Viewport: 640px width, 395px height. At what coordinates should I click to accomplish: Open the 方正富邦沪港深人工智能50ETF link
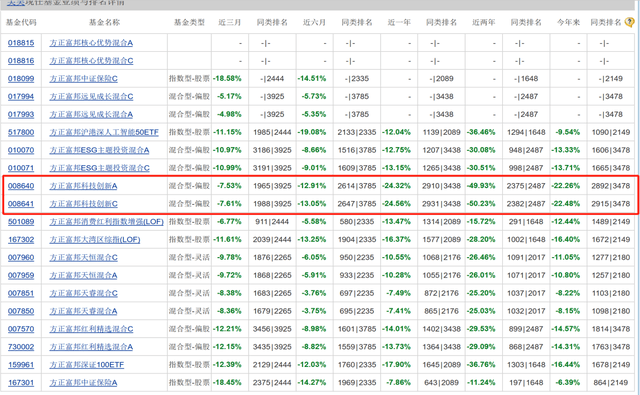pos(104,132)
